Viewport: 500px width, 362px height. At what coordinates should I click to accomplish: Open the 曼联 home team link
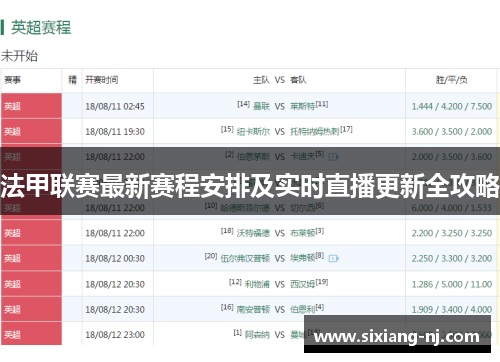[x=261, y=106]
